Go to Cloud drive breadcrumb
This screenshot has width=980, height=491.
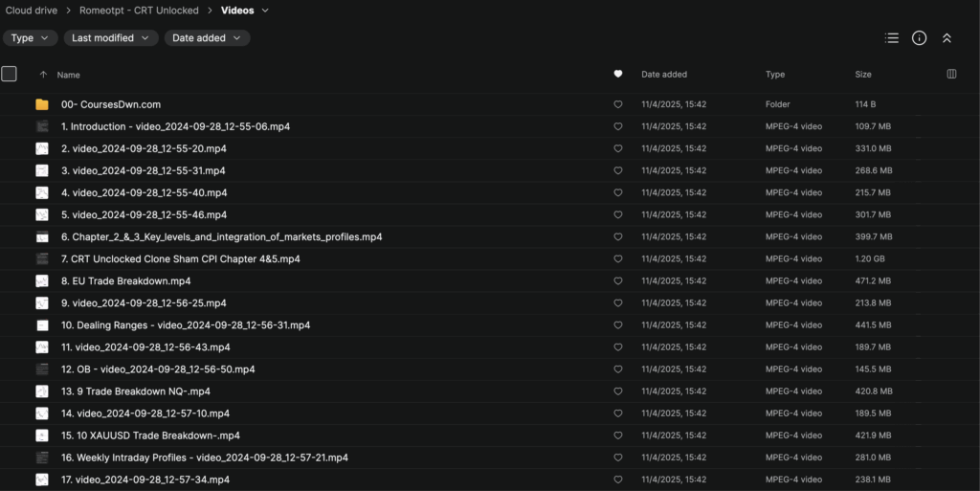pyautogui.click(x=31, y=11)
